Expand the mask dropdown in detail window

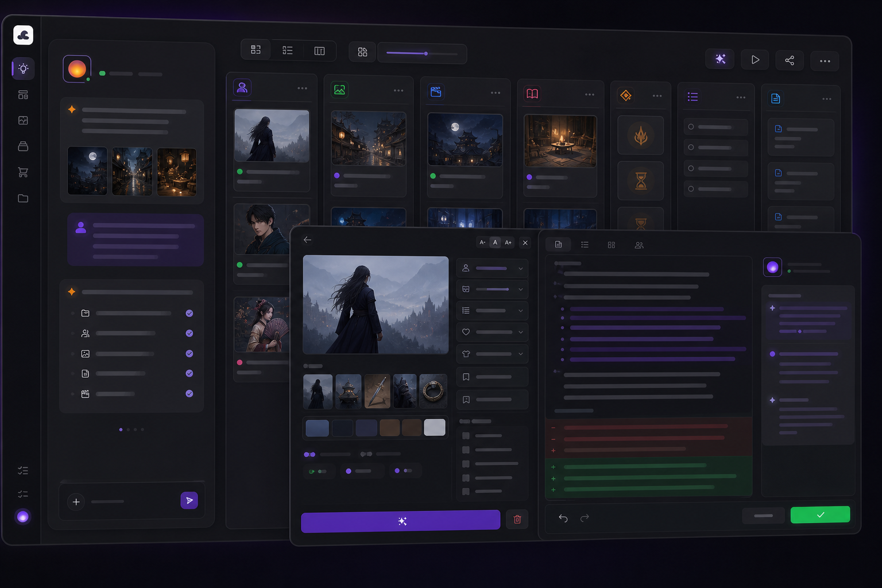(x=492, y=289)
